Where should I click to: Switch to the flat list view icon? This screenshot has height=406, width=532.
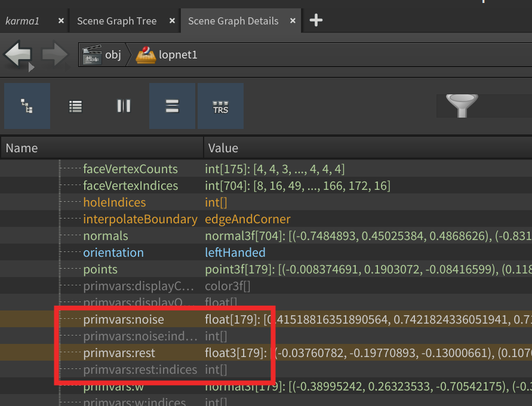pos(75,106)
